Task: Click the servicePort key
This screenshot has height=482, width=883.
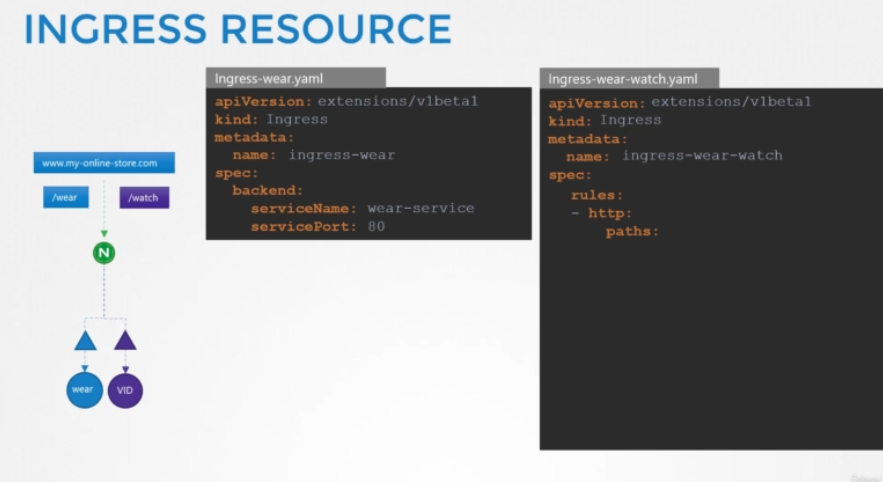Action: point(304,227)
